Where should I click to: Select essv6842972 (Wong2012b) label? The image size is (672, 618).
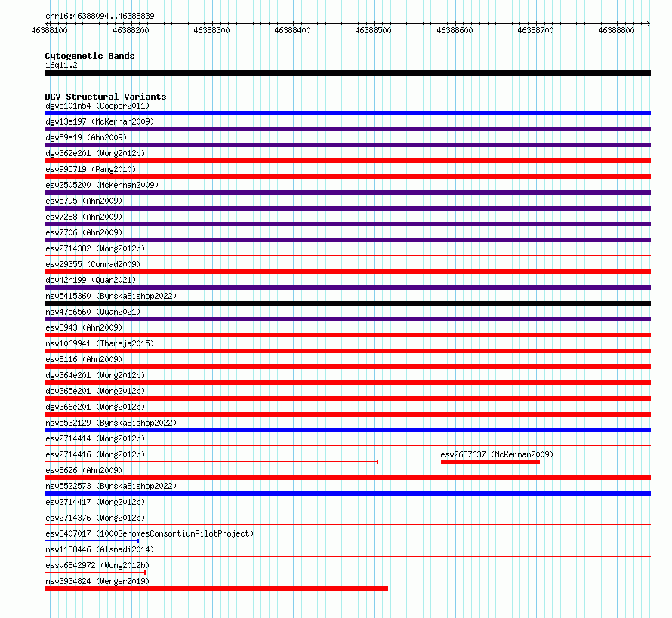[x=97, y=565]
